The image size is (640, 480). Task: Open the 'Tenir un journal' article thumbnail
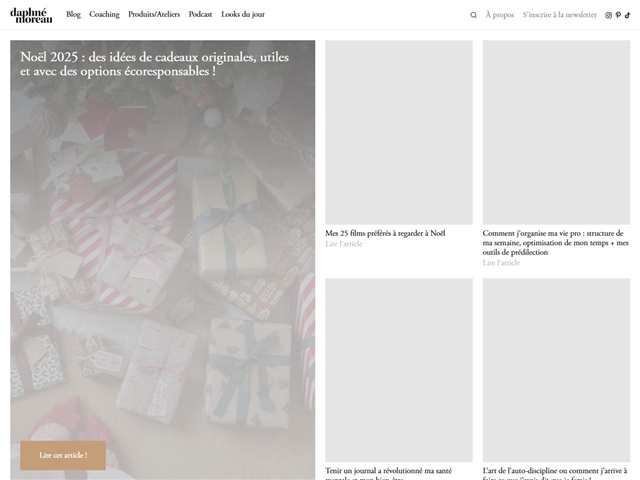coord(399,368)
